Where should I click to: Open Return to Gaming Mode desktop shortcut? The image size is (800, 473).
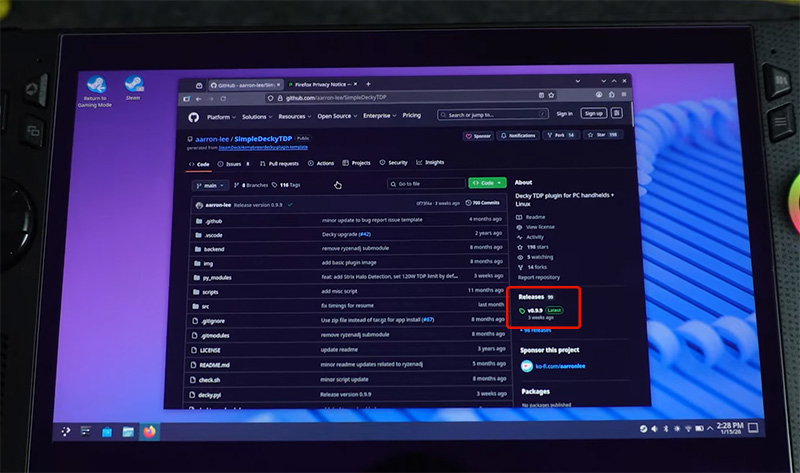(97, 88)
